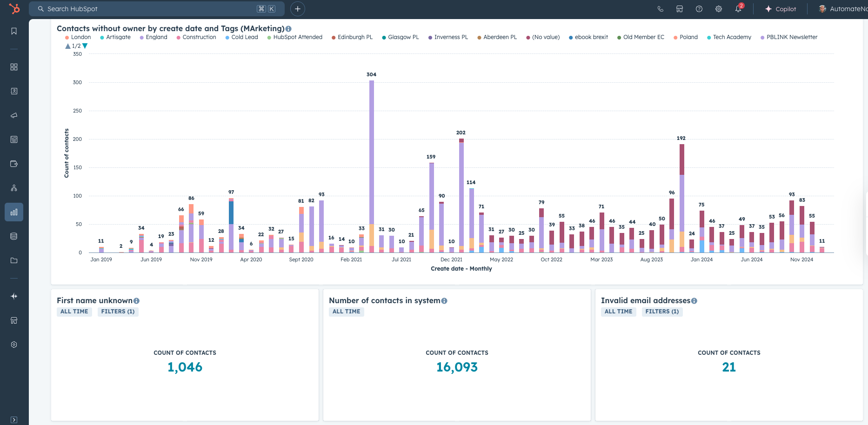This screenshot has height=425, width=868.
Task: Click the plus create button in top bar
Action: [298, 9]
